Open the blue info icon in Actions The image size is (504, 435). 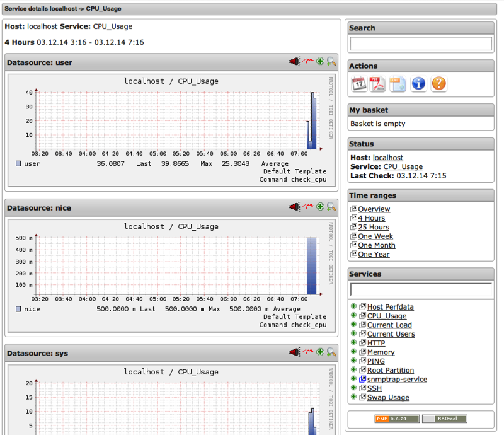click(418, 83)
